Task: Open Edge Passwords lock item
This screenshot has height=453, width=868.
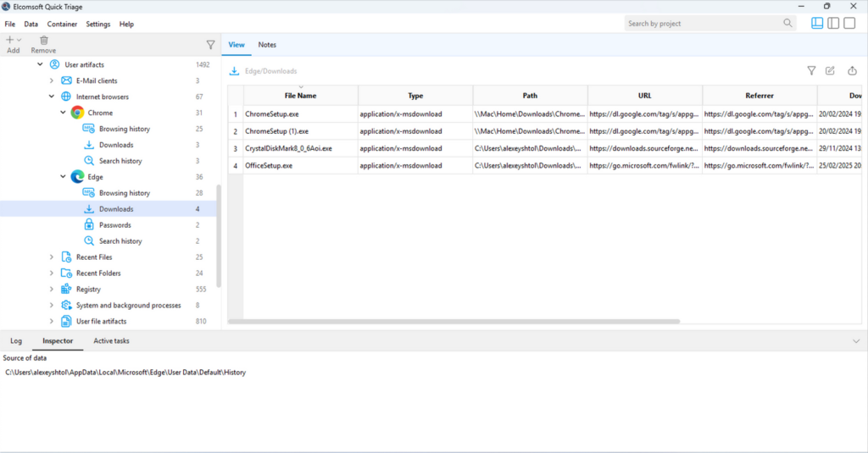Action: [114, 225]
